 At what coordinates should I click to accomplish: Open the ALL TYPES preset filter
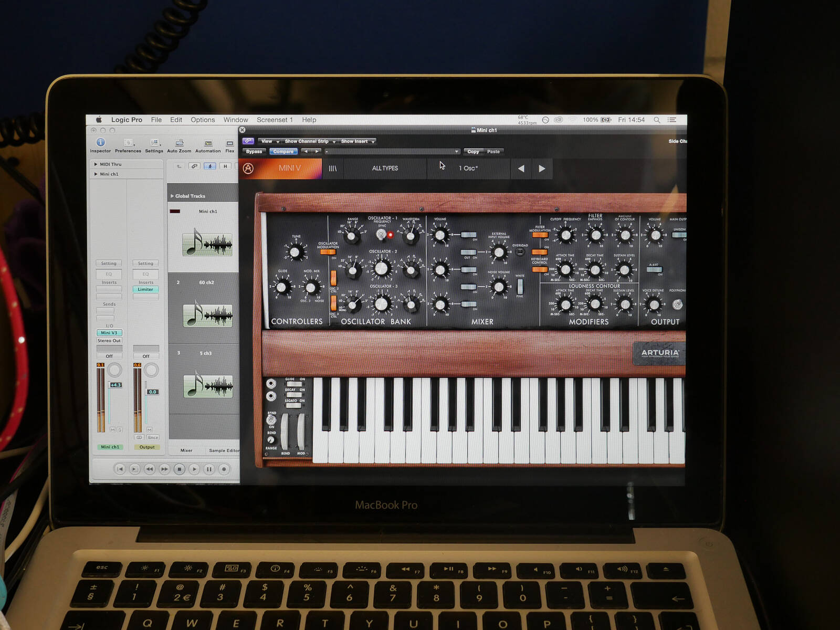(x=385, y=168)
